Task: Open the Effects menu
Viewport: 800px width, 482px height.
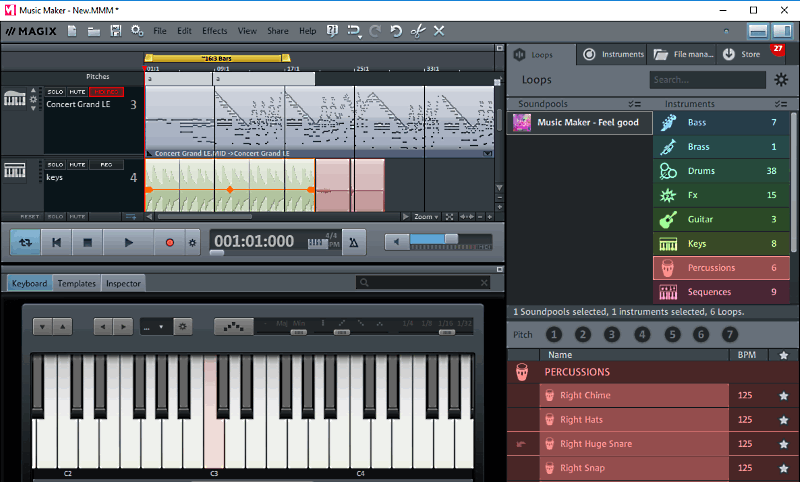Action: [x=214, y=31]
